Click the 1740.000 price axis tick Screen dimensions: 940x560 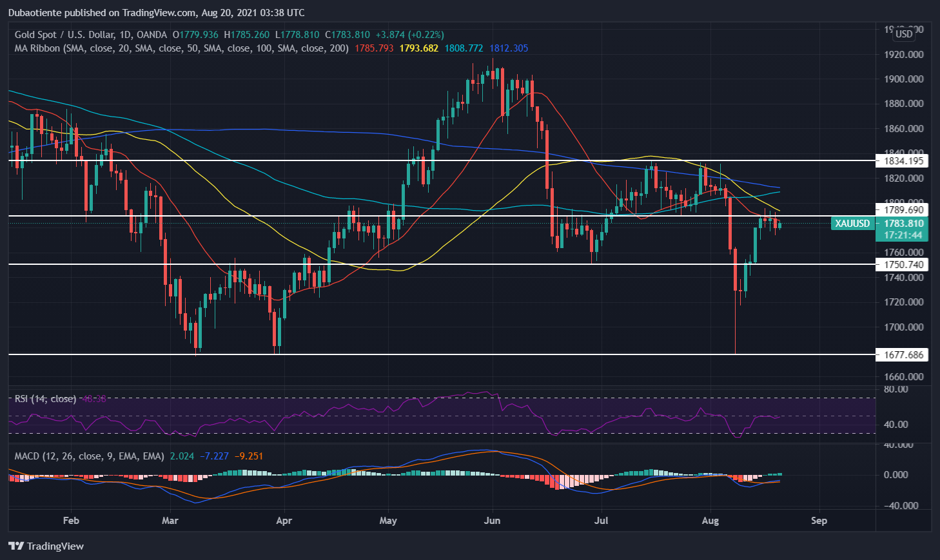(x=903, y=278)
